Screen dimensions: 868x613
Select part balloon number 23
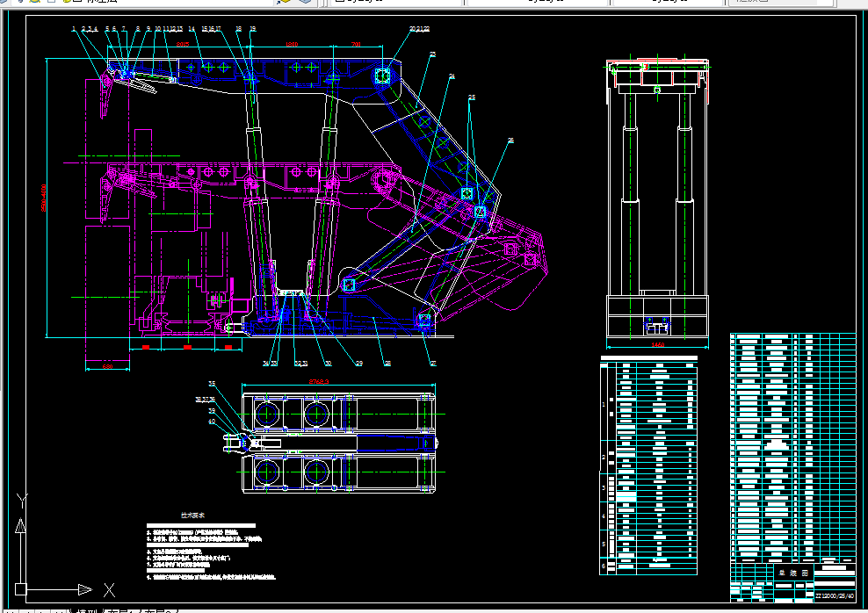point(433,54)
